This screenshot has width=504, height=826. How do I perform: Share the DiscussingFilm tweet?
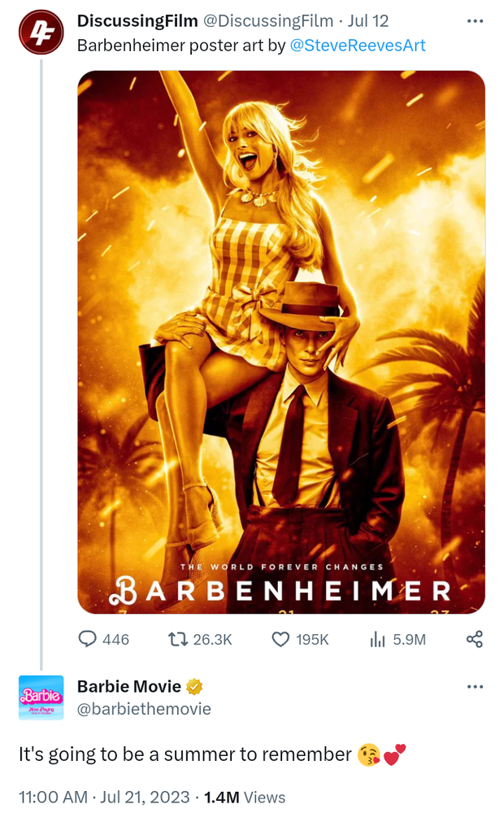tap(475, 640)
